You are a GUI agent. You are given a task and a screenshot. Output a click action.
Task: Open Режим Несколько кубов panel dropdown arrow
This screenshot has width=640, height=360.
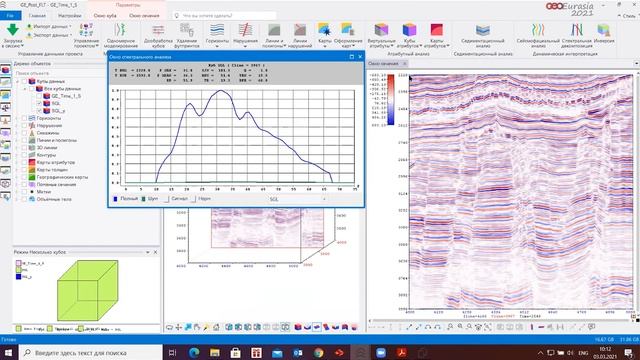[148, 252]
